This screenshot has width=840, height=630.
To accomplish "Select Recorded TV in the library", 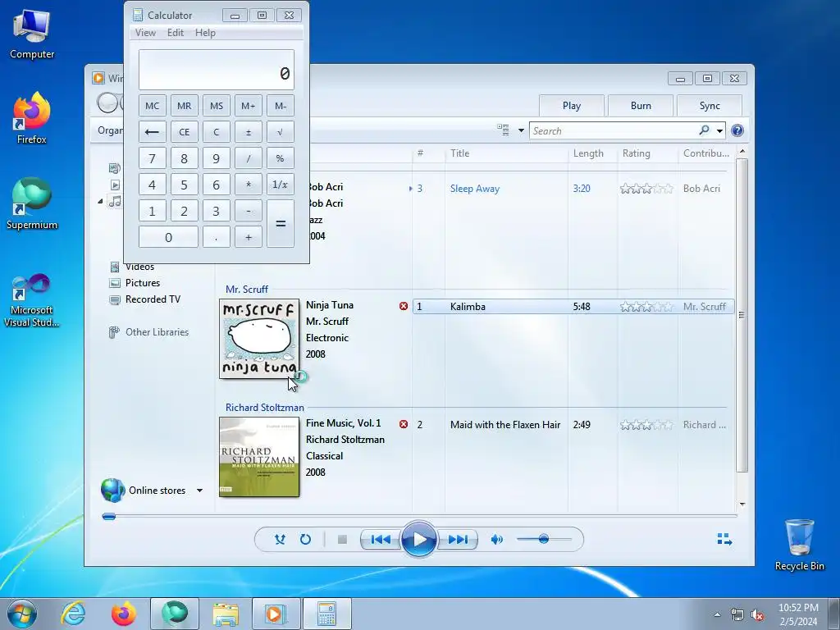I will point(153,299).
